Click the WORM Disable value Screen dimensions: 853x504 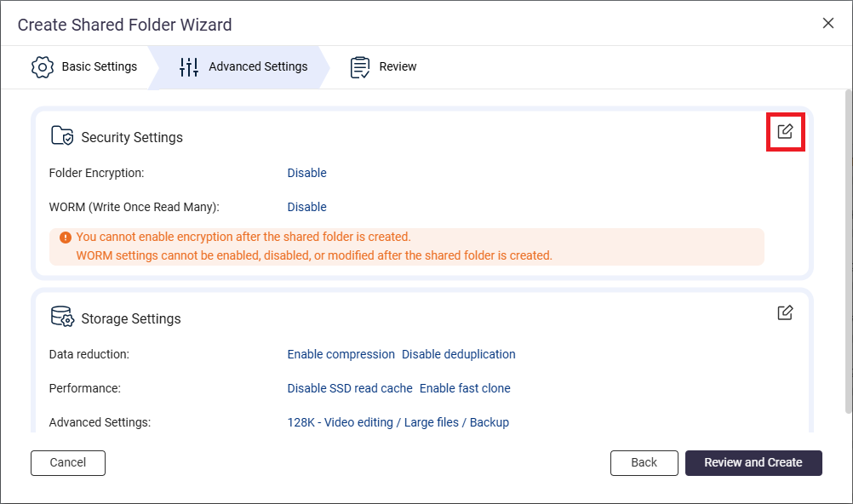pyautogui.click(x=306, y=207)
